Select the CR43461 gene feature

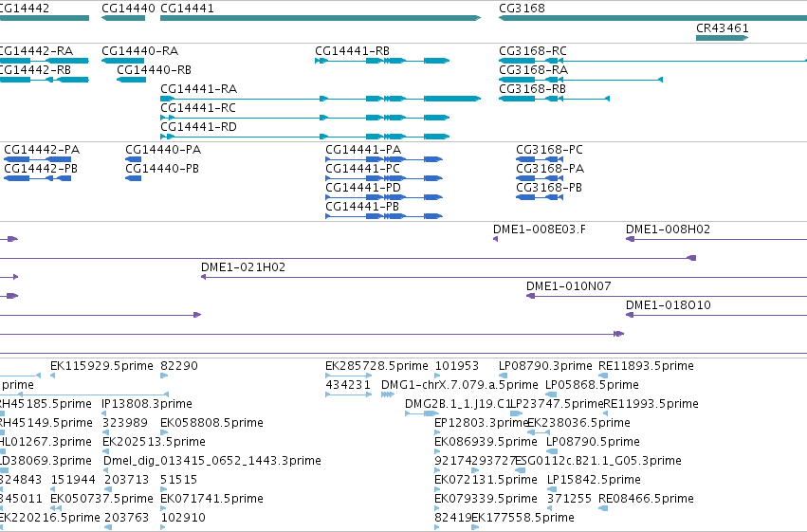722,38
